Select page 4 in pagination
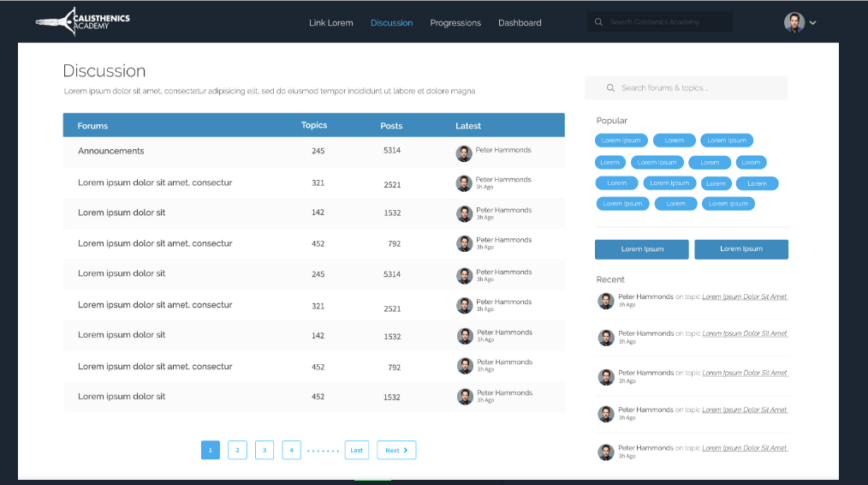This screenshot has height=485, width=868. (291, 450)
